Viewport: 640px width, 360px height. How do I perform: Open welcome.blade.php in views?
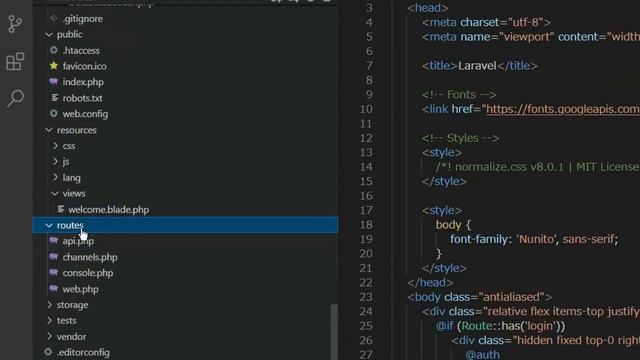coord(109,210)
